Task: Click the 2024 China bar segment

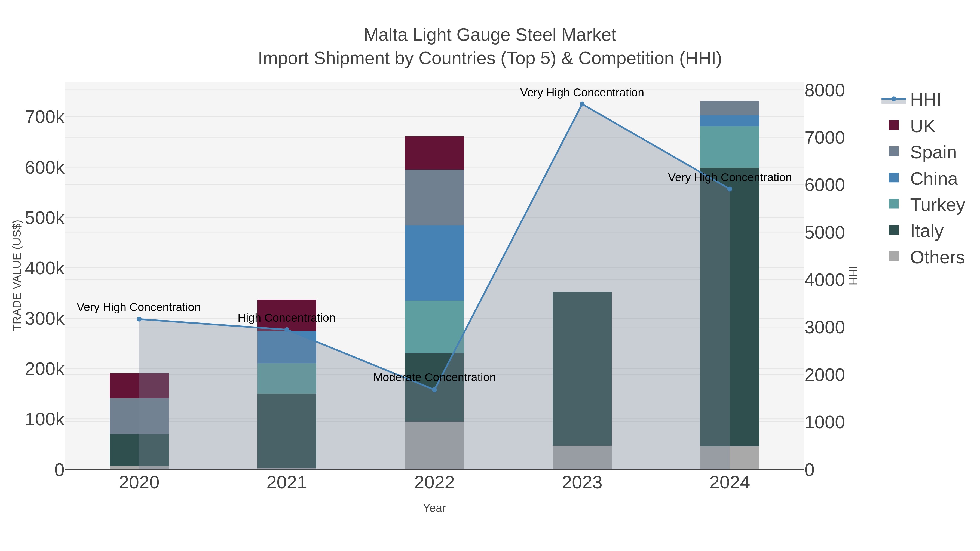Action: click(730, 121)
